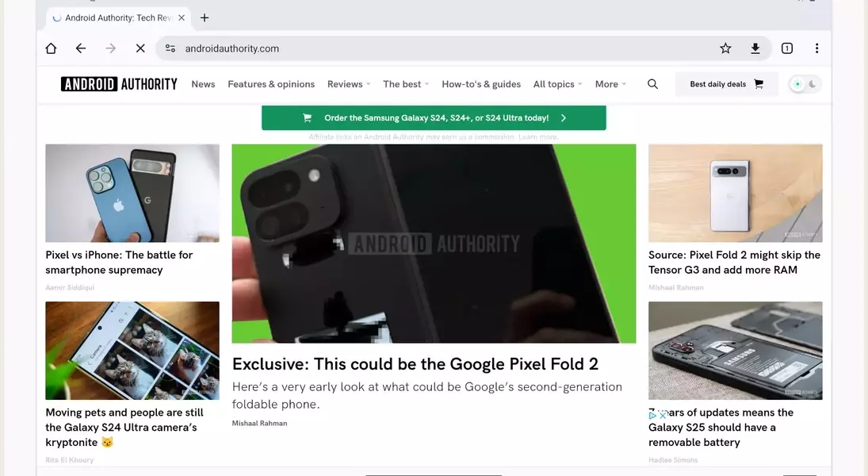Click the Android Authority logo
The width and height of the screenshot is (868, 476).
[x=119, y=84]
